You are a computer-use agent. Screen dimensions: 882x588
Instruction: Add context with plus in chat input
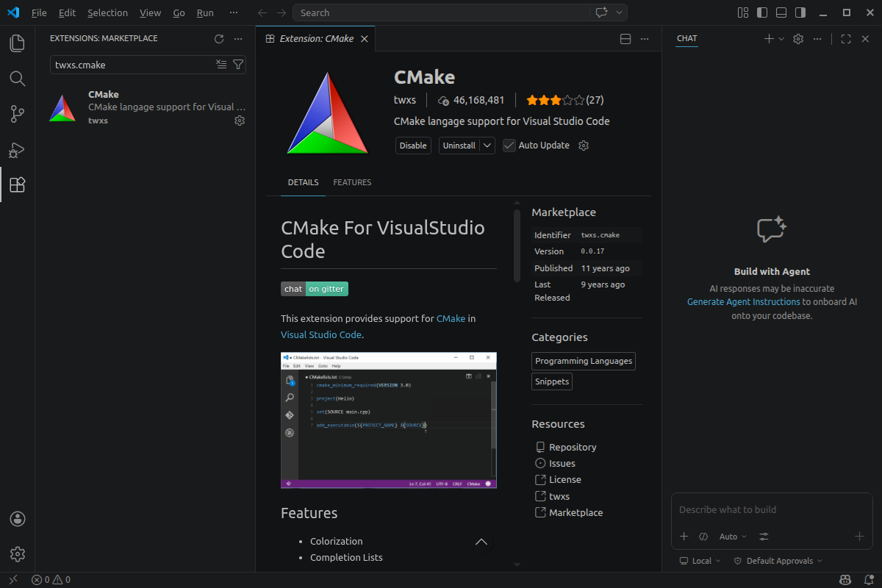pyautogui.click(x=684, y=537)
